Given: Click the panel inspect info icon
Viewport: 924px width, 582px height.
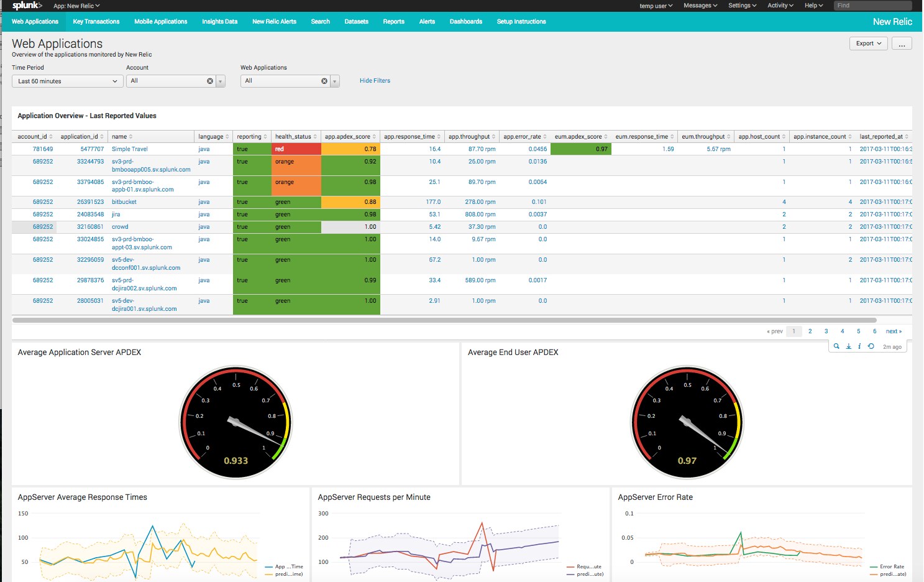Looking at the screenshot, I should pos(859,346).
